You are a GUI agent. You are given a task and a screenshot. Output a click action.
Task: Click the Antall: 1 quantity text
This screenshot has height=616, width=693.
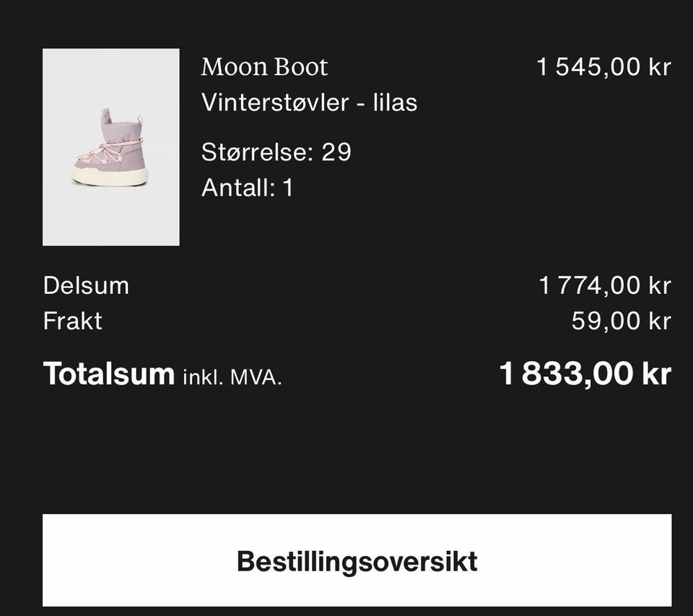click(247, 188)
